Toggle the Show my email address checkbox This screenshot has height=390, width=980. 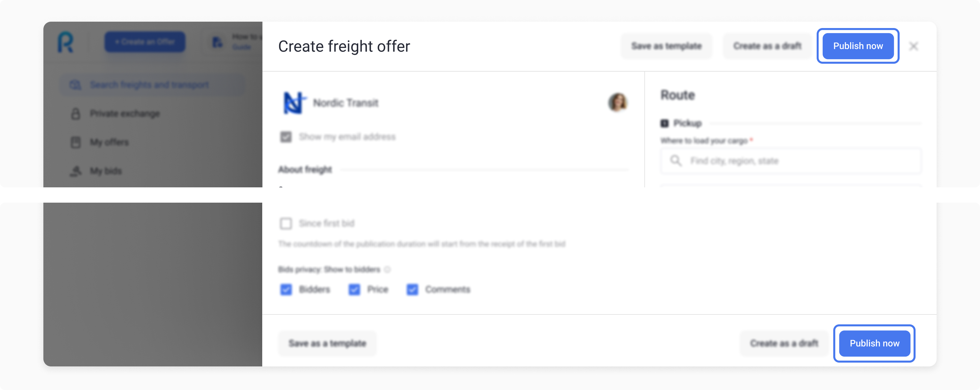(x=286, y=137)
